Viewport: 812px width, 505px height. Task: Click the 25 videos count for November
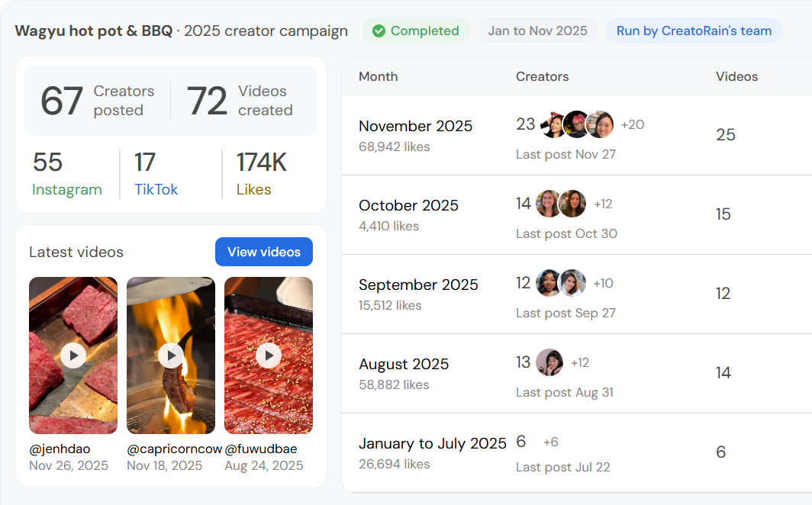click(726, 135)
